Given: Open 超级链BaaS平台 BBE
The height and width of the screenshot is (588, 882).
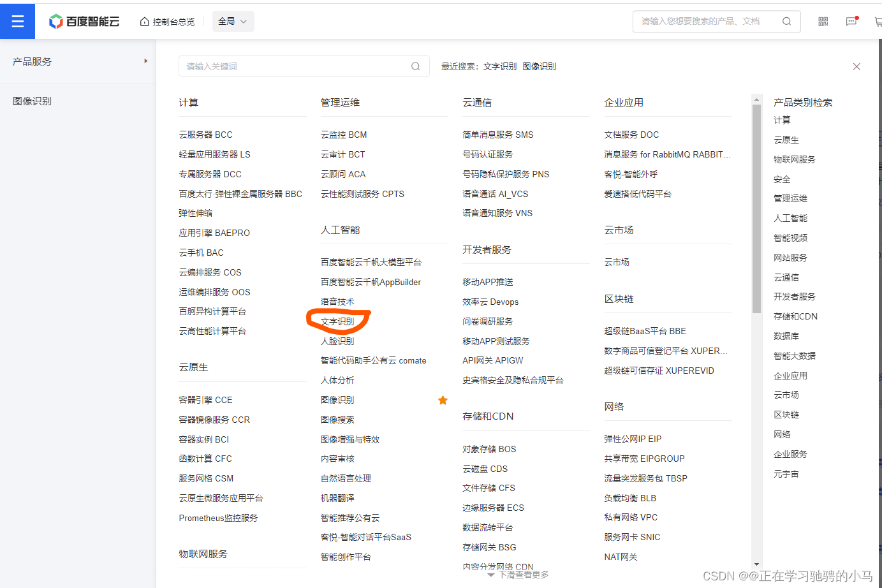Looking at the screenshot, I should pos(645,331).
